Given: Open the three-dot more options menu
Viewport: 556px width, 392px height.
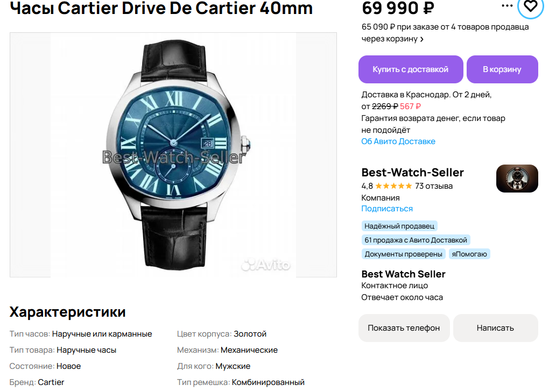Looking at the screenshot, I should coord(507,6).
